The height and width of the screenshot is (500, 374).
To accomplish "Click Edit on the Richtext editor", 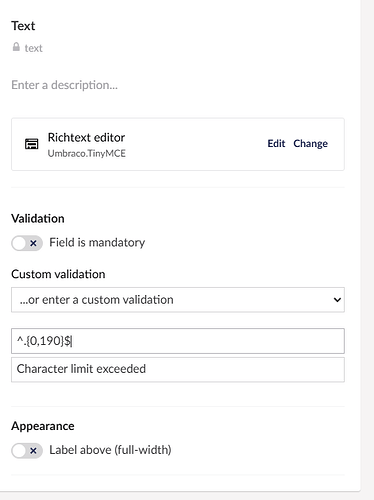I will [x=276, y=144].
